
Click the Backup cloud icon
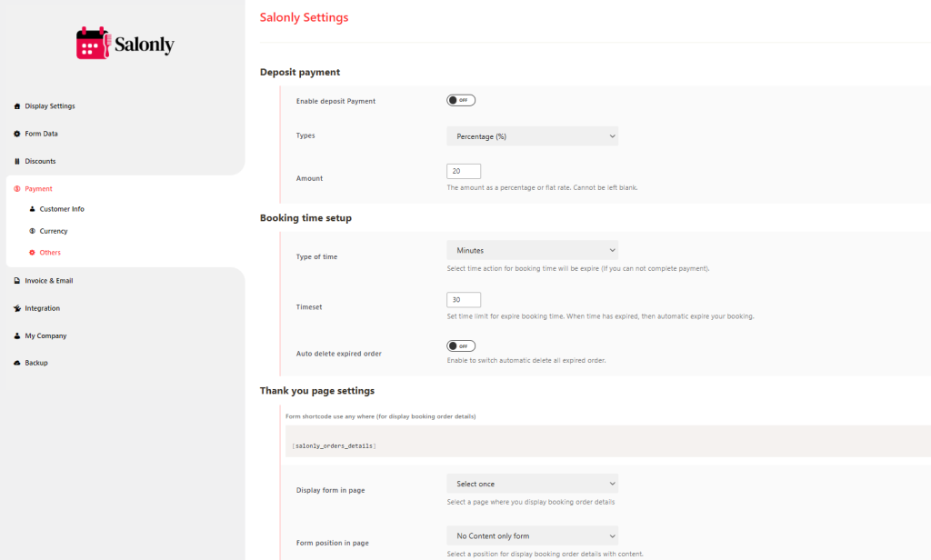pos(17,363)
